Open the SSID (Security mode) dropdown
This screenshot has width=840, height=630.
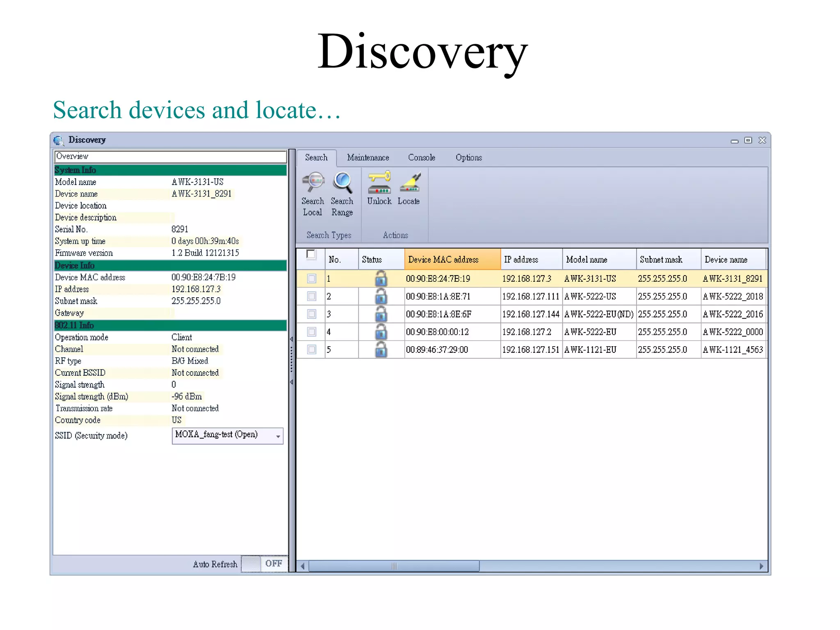pyautogui.click(x=228, y=436)
